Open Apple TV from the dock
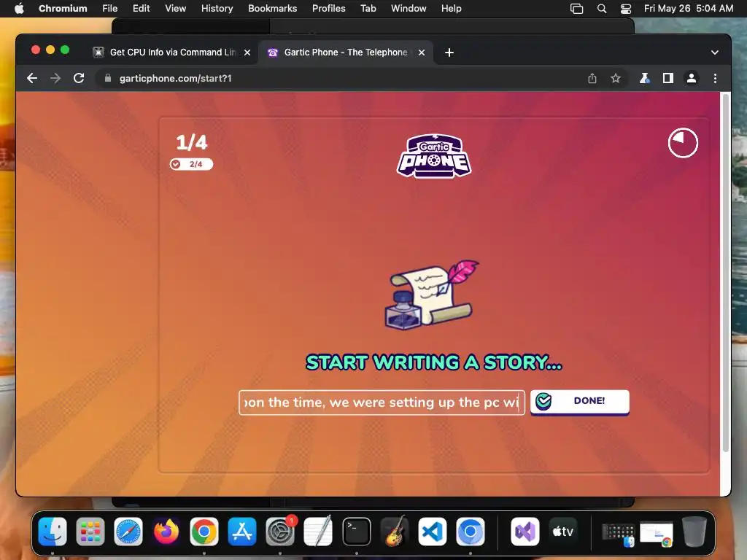Screen dimensions: 747x560 pos(562,532)
